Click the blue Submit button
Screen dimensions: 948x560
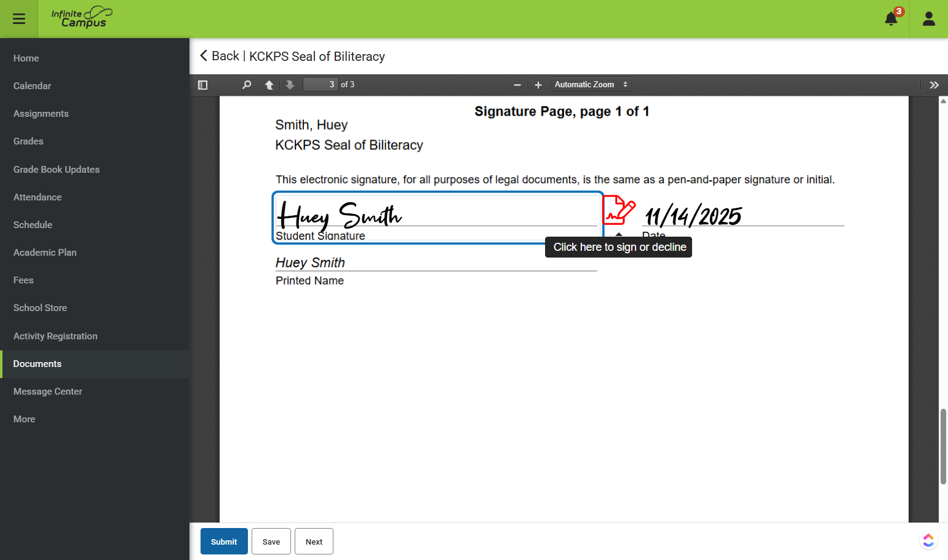(224, 542)
